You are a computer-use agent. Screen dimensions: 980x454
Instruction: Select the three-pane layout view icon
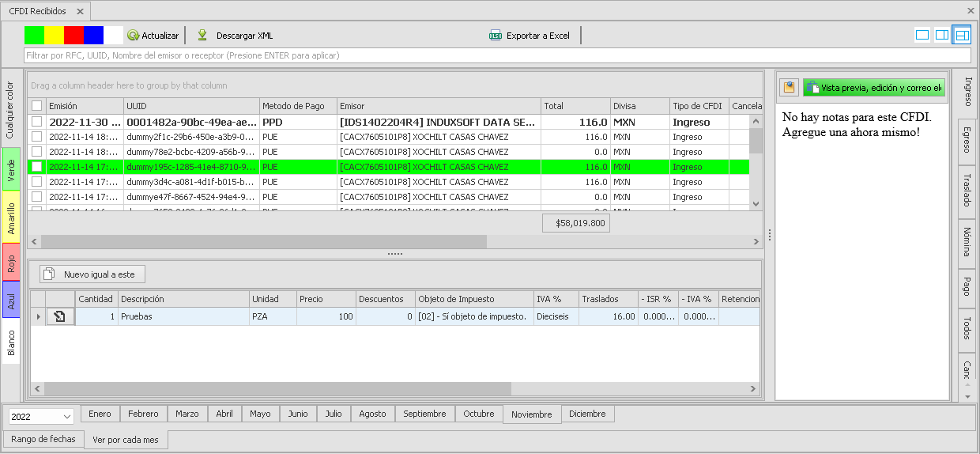pos(961,35)
